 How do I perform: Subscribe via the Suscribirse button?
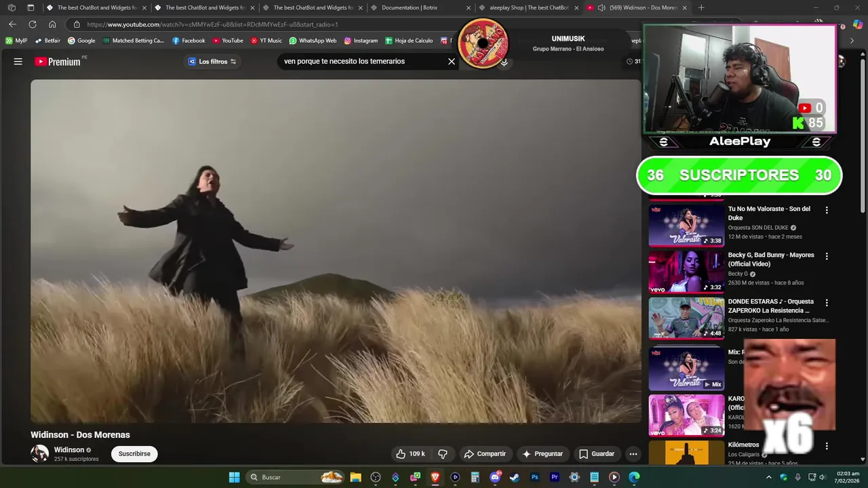point(134,454)
